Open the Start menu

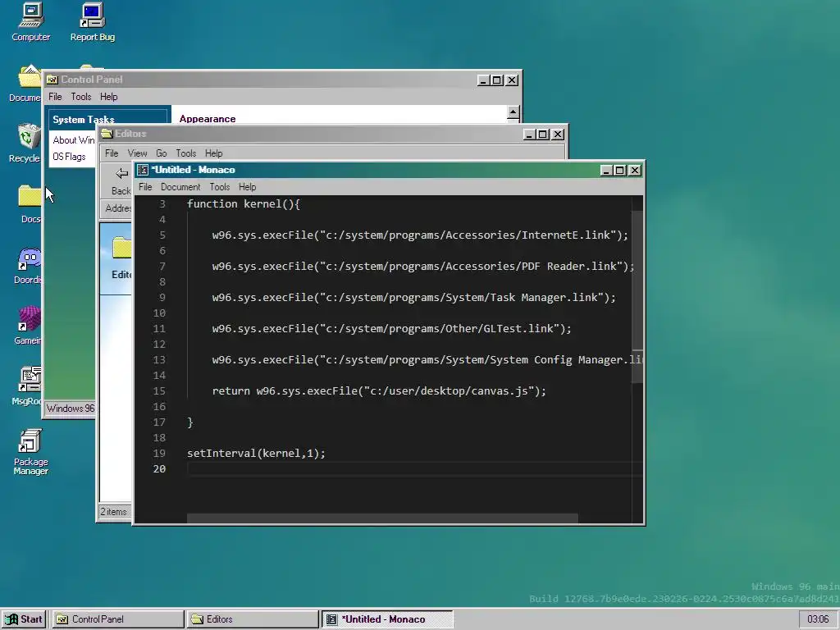click(x=24, y=619)
